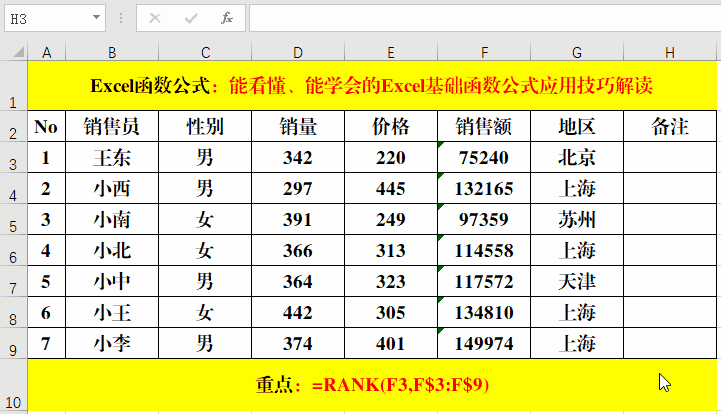Screen dimensions: 721x414
Task: Select column G header
Action: (577, 52)
